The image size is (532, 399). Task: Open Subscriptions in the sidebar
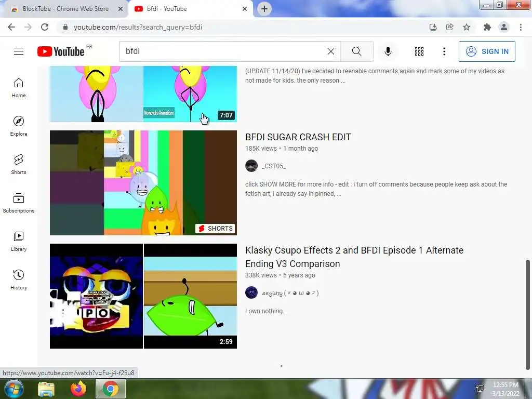19,203
